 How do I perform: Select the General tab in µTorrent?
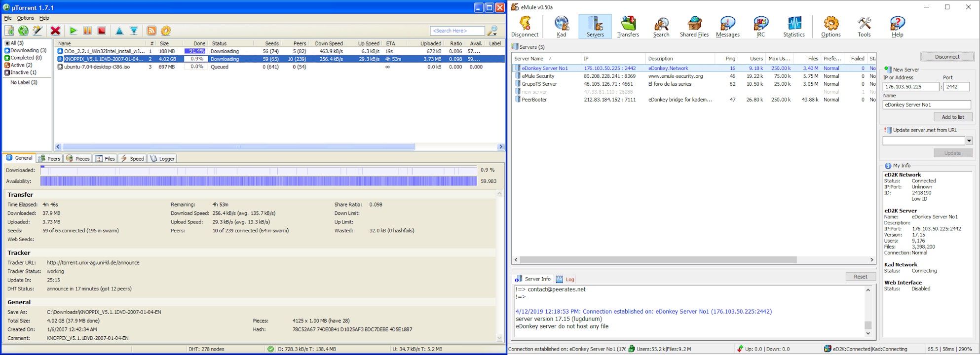pos(19,158)
